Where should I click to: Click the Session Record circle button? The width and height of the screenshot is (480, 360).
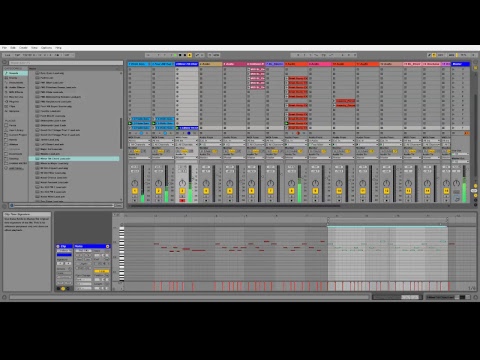[x=210, y=55]
